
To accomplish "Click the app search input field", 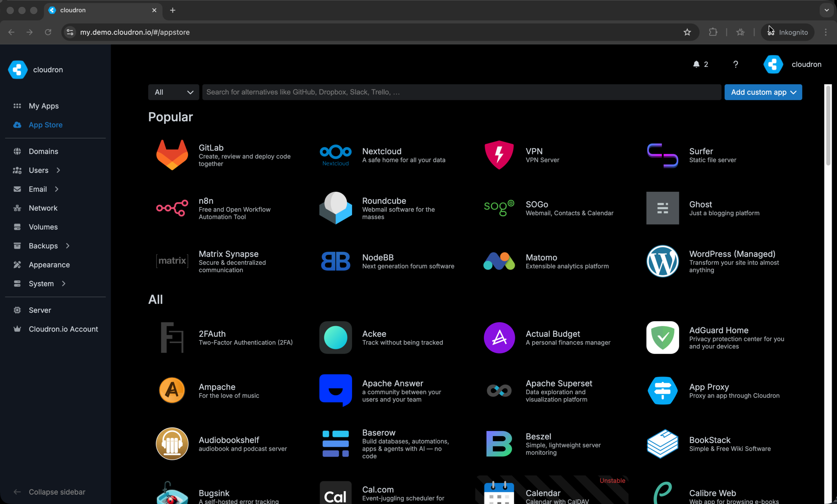I will pyautogui.click(x=461, y=92).
